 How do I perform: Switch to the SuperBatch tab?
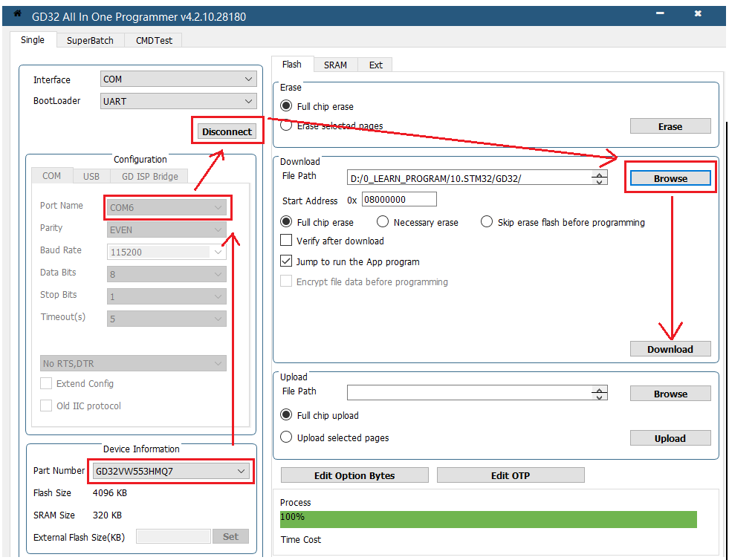(90, 40)
